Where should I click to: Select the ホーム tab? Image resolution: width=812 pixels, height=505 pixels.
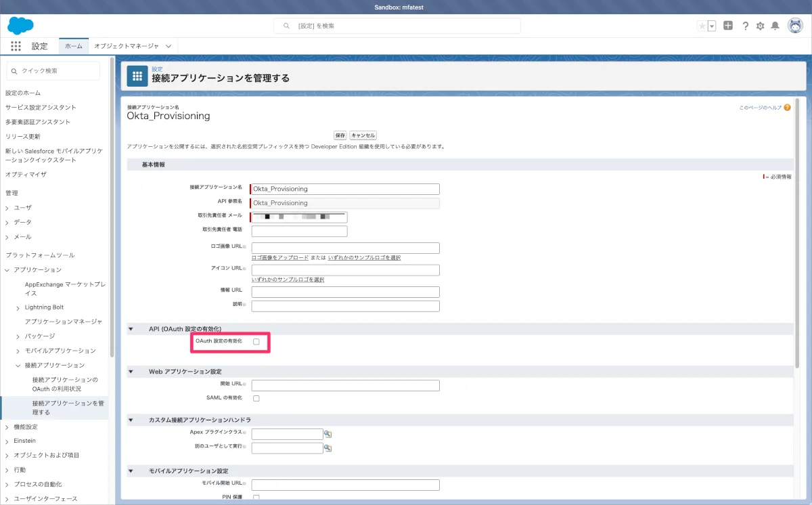click(74, 46)
